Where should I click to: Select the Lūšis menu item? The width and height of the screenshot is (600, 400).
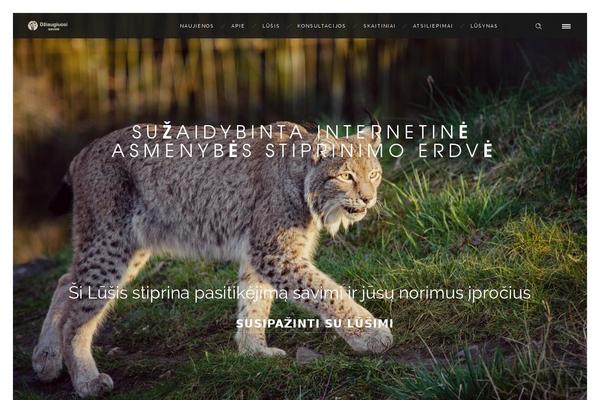pos(271,26)
